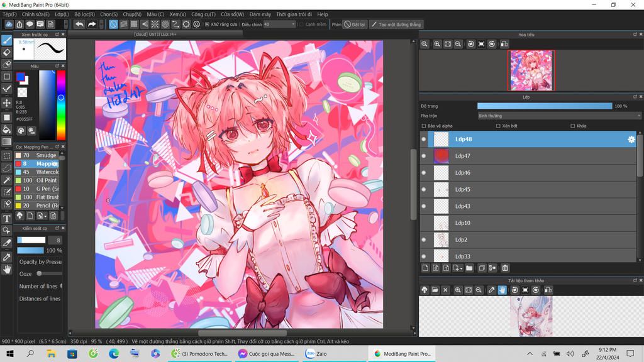Click Tạo một đường thẳng button
The height and width of the screenshot is (362, 644).
[x=396, y=25]
